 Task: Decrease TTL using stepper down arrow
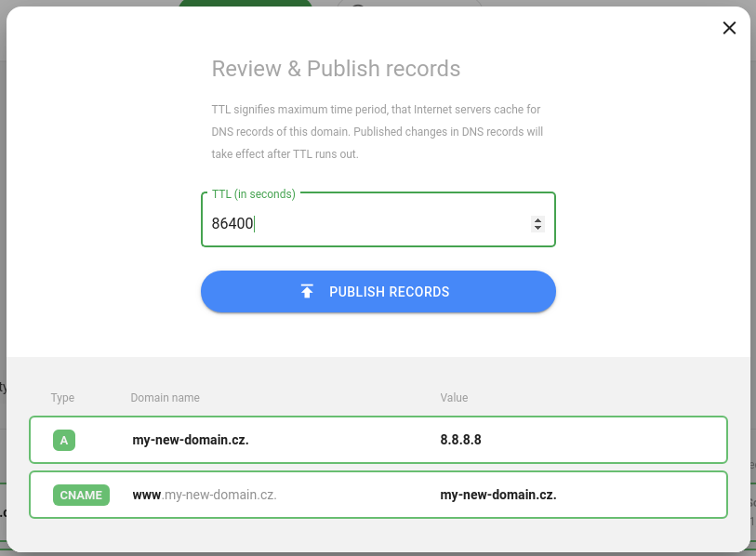537,228
